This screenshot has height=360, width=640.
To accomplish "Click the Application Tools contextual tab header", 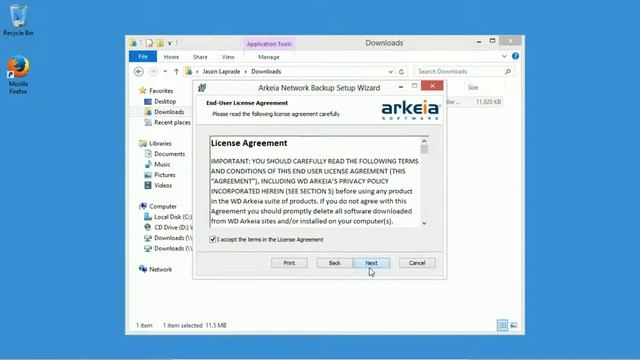I will pyautogui.click(x=269, y=44).
